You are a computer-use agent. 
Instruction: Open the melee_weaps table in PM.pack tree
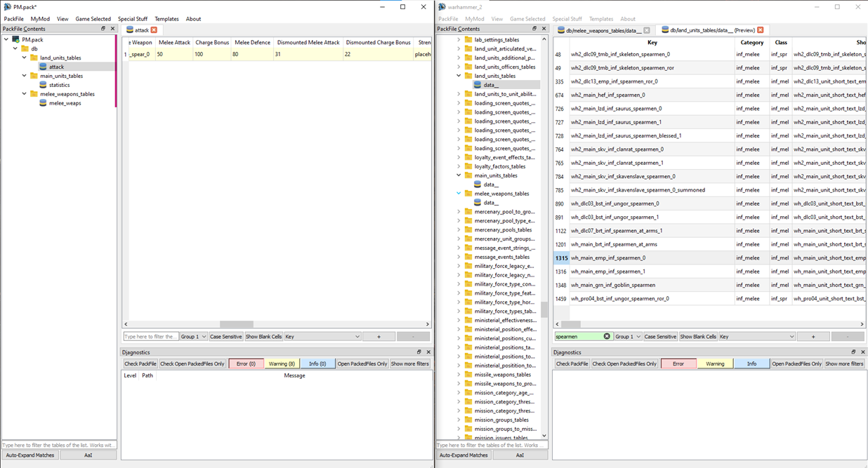[65, 103]
